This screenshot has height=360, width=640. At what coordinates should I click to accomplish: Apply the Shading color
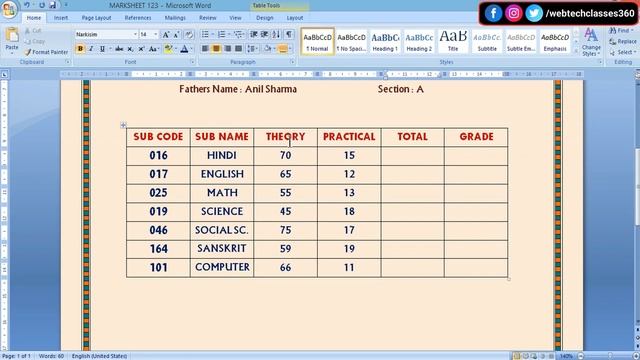[x=267, y=49]
